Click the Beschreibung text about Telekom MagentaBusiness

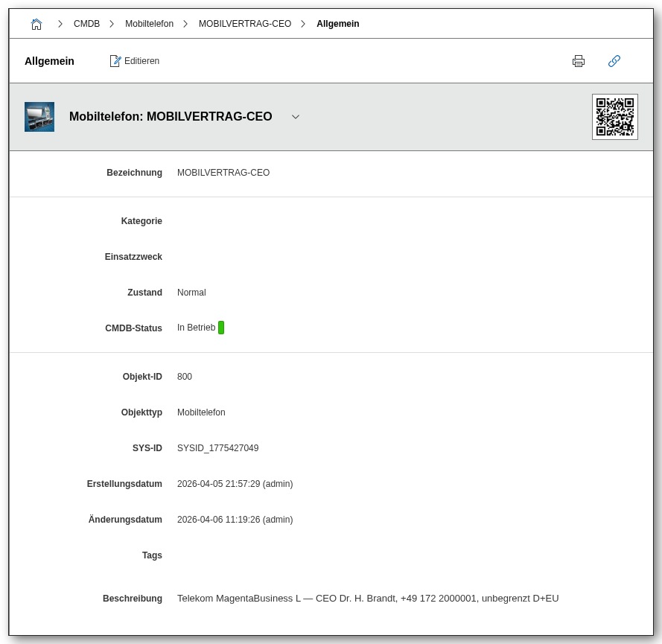click(368, 599)
